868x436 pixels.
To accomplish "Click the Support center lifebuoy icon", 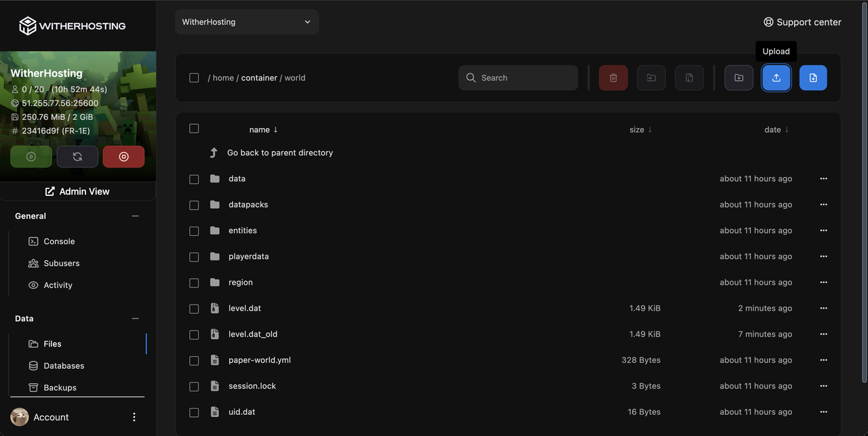I will [768, 22].
